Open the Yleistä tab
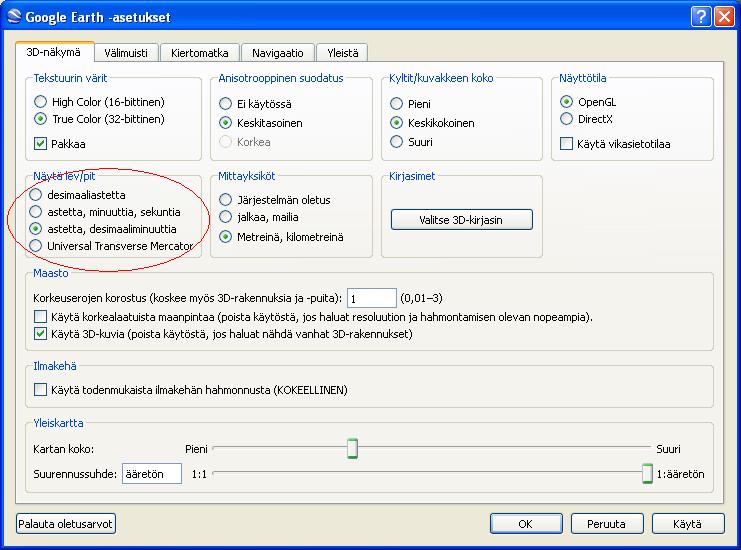Screen dimensions: 741x550 (341, 53)
